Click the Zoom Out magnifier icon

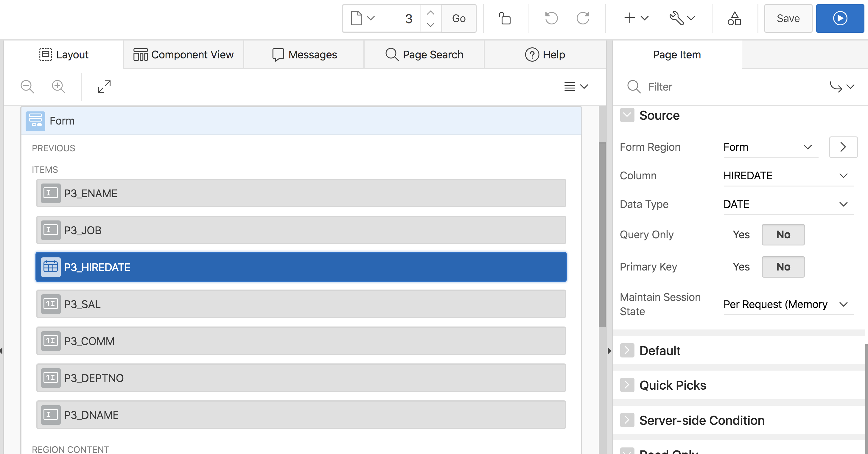point(27,87)
